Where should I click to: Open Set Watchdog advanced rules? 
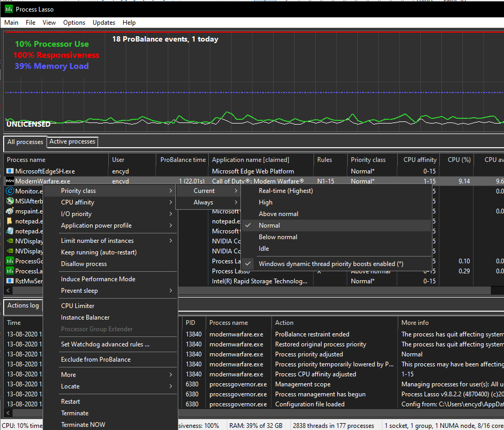pos(110,344)
